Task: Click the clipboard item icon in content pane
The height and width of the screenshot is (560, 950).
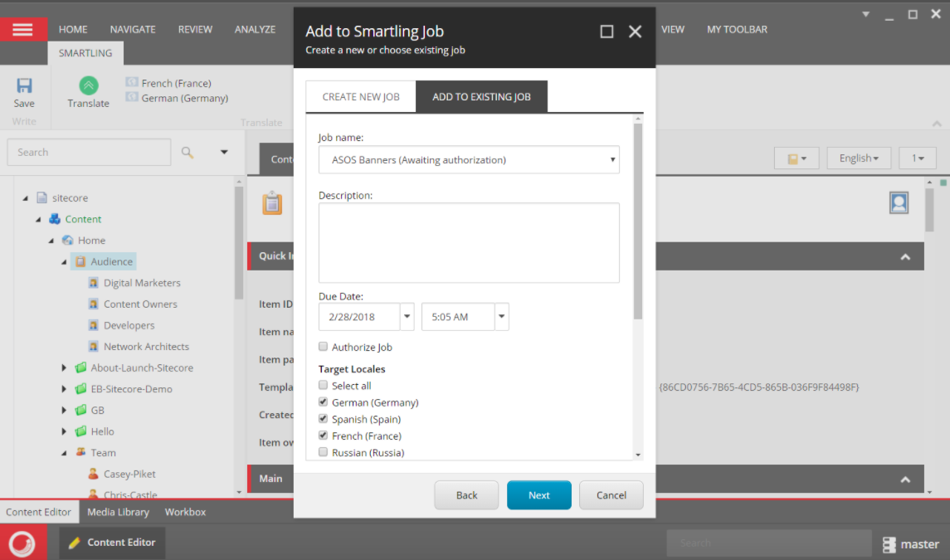Action: coord(272,203)
